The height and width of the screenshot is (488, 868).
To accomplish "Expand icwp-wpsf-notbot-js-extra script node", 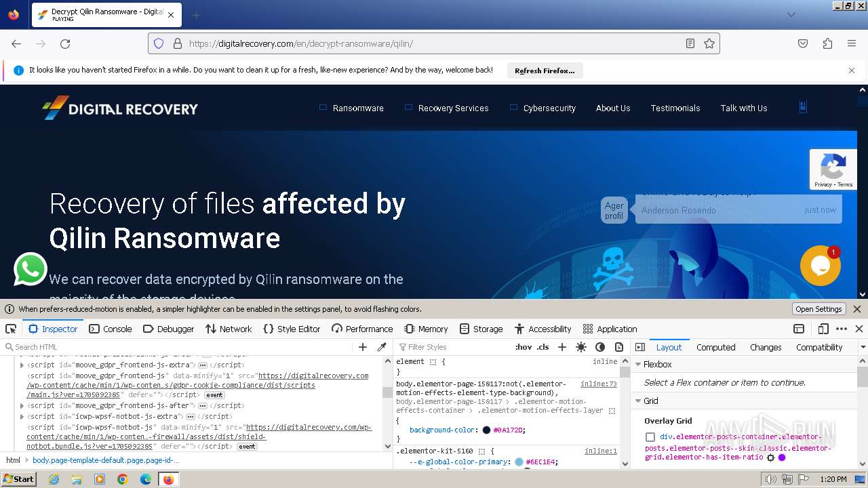I will (x=22, y=416).
